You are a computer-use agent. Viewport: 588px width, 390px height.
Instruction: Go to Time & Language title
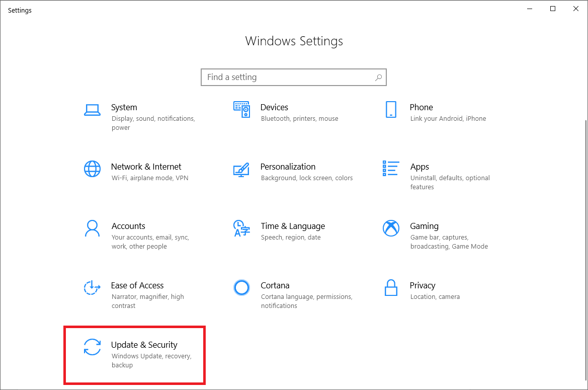pyautogui.click(x=293, y=226)
